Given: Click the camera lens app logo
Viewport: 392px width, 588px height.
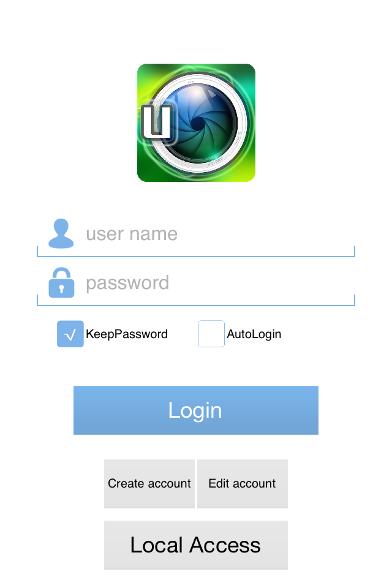Looking at the screenshot, I should (x=196, y=123).
